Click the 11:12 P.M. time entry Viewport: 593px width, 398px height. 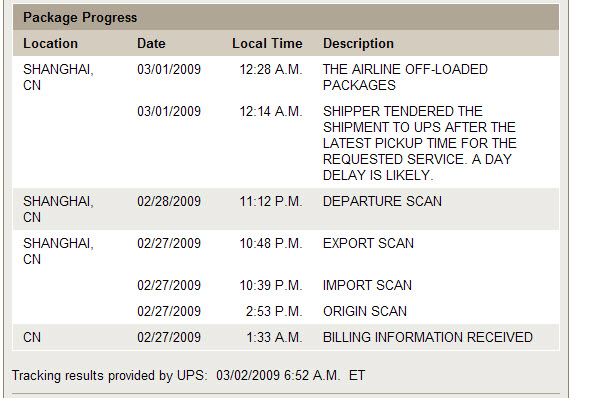coord(271,201)
